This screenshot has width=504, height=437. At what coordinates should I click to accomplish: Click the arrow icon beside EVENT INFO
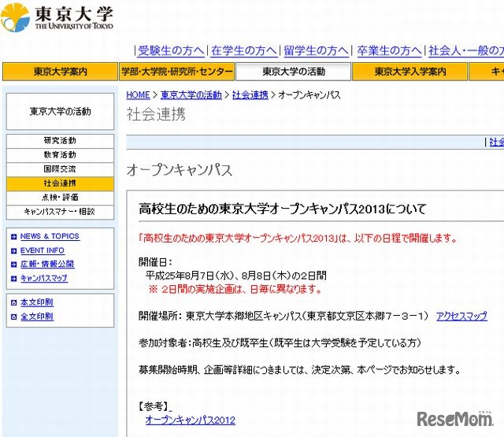click(x=14, y=251)
